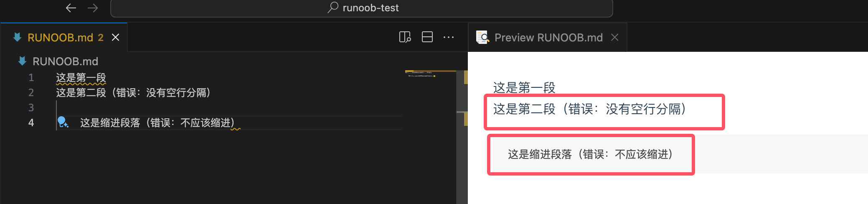Switch to the Preview RUNOOB.md tab
Image resolution: width=868 pixels, height=204 pixels.
548,38
